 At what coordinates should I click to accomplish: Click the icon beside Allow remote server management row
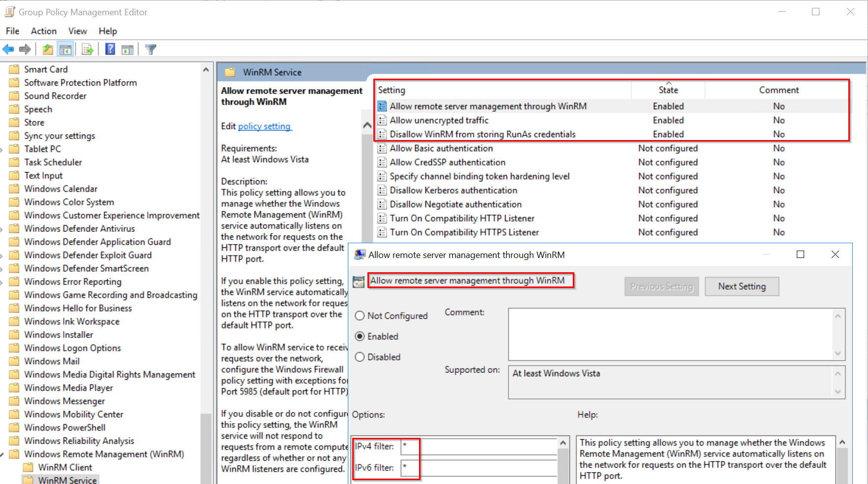[x=382, y=106]
